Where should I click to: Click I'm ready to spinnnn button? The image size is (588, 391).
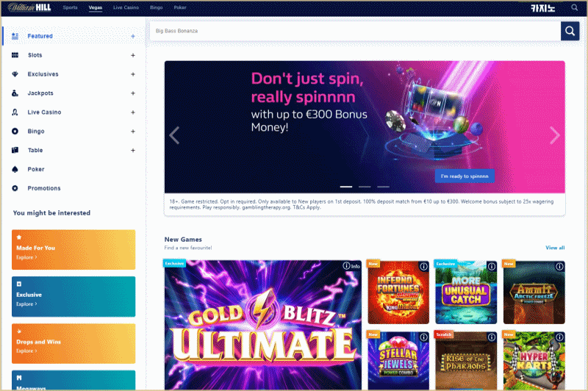pyautogui.click(x=465, y=176)
